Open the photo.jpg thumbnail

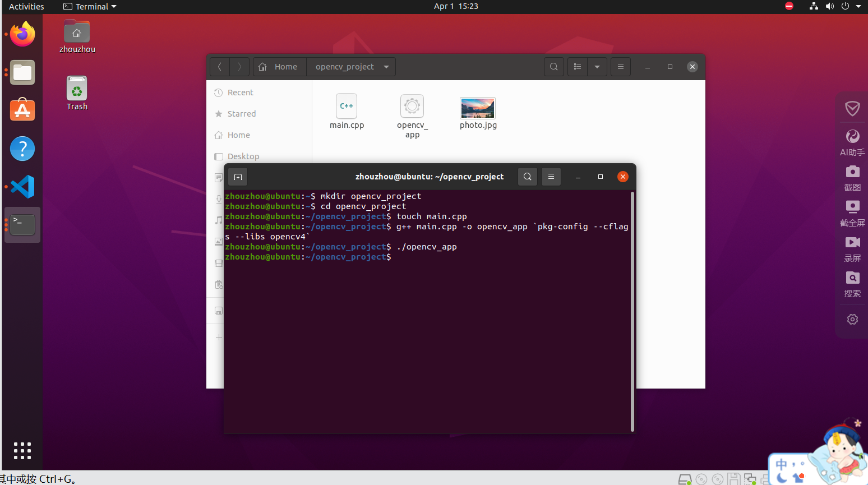[x=478, y=108]
